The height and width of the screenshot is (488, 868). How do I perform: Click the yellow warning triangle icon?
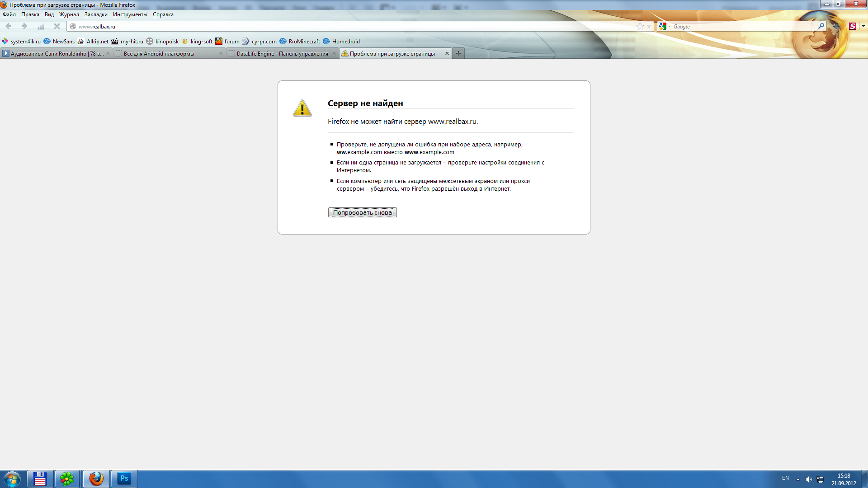[x=302, y=108]
